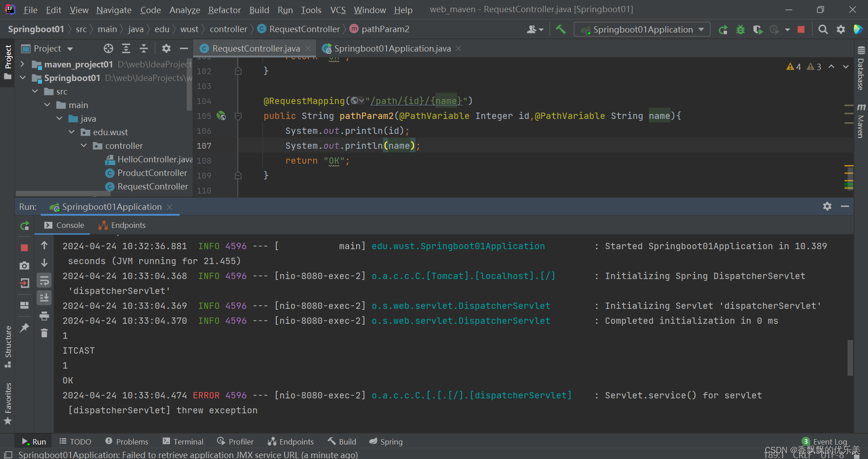Toggle soft-wrap in console
Image resolution: width=868 pixels, height=459 pixels.
(44, 281)
